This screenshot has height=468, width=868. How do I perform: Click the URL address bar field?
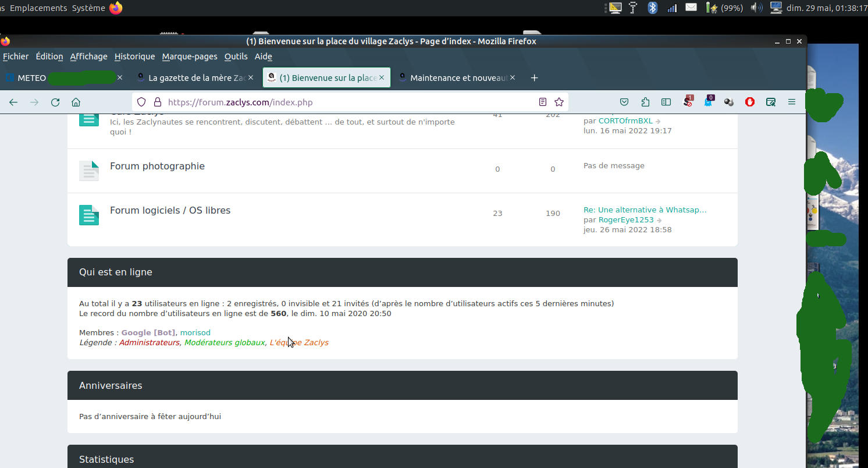coord(349,102)
